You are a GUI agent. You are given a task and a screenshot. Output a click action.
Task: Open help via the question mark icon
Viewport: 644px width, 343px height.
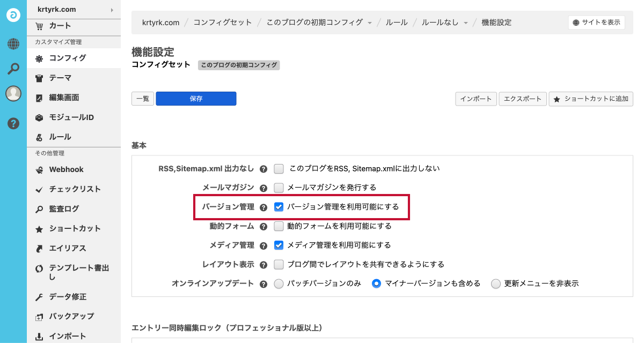[13, 123]
